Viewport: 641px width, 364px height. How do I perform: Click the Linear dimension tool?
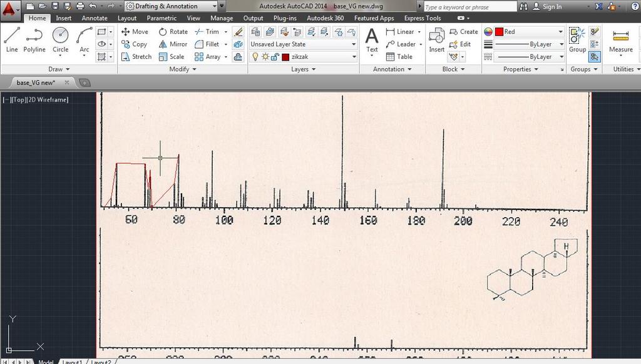coord(400,31)
